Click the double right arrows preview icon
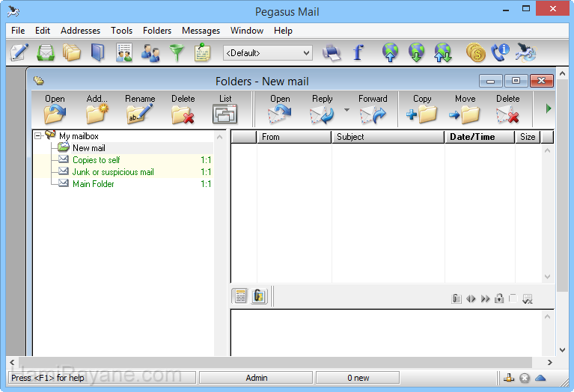The width and height of the screenshot is (574, 392). pyautogui.click(x=485, y=299)
